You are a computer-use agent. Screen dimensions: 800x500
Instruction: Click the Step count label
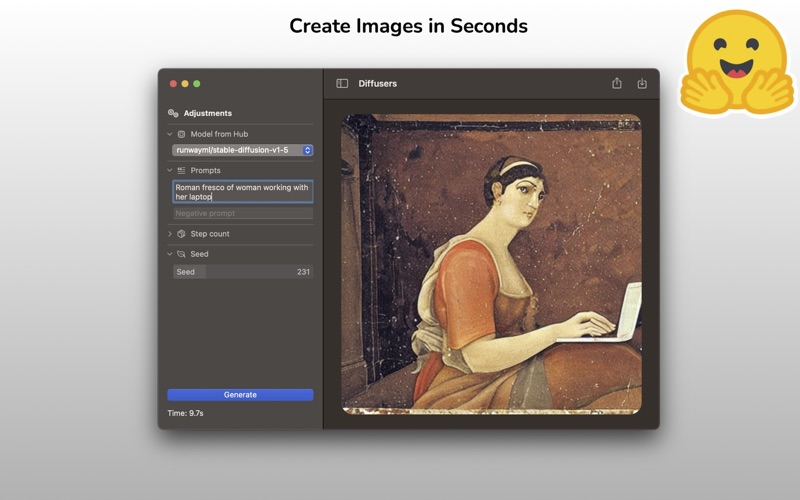(x=210, y=234)
